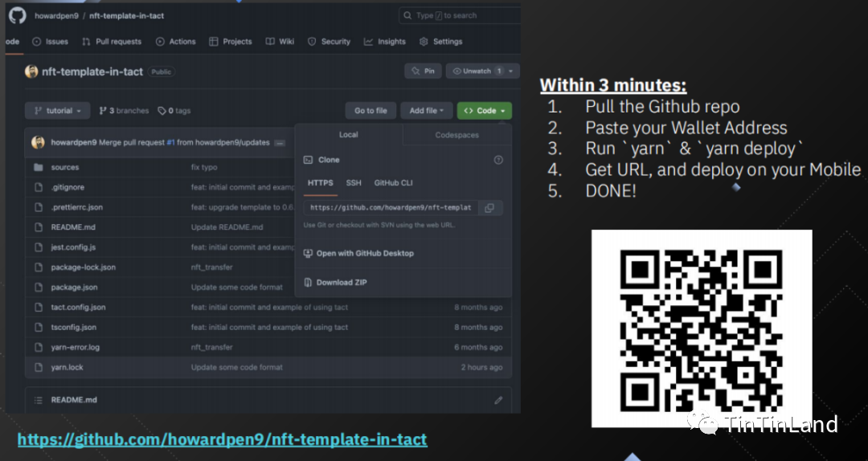Click the 'fix typo' commit message

tap(204, 167)
